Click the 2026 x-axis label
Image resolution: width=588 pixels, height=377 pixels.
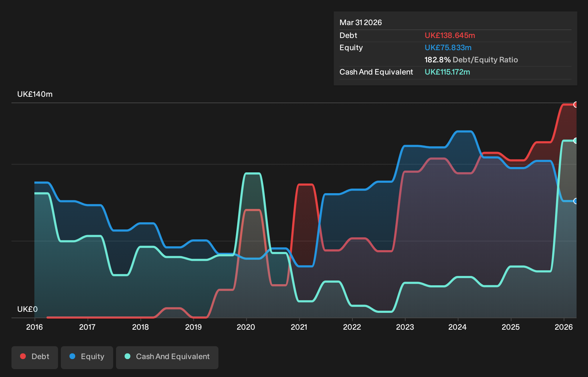pyautogui.click(x=564, y=327)
